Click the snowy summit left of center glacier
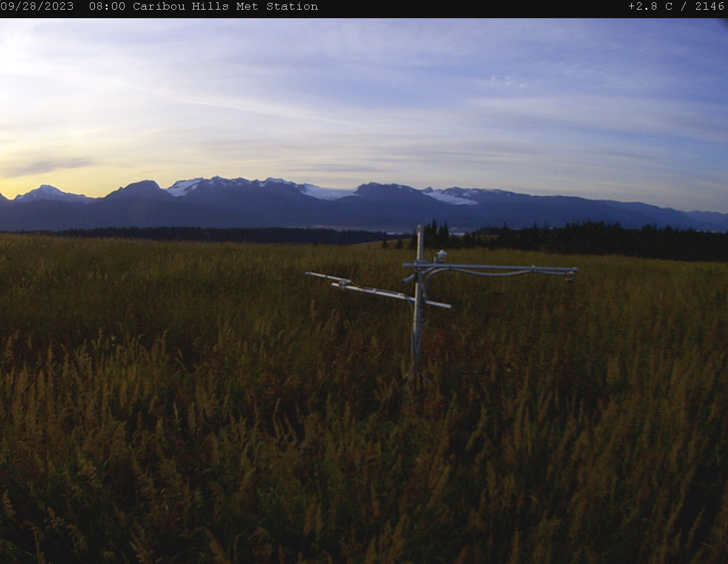The height and width of the screenshot is (564, 728). [216, 182]
